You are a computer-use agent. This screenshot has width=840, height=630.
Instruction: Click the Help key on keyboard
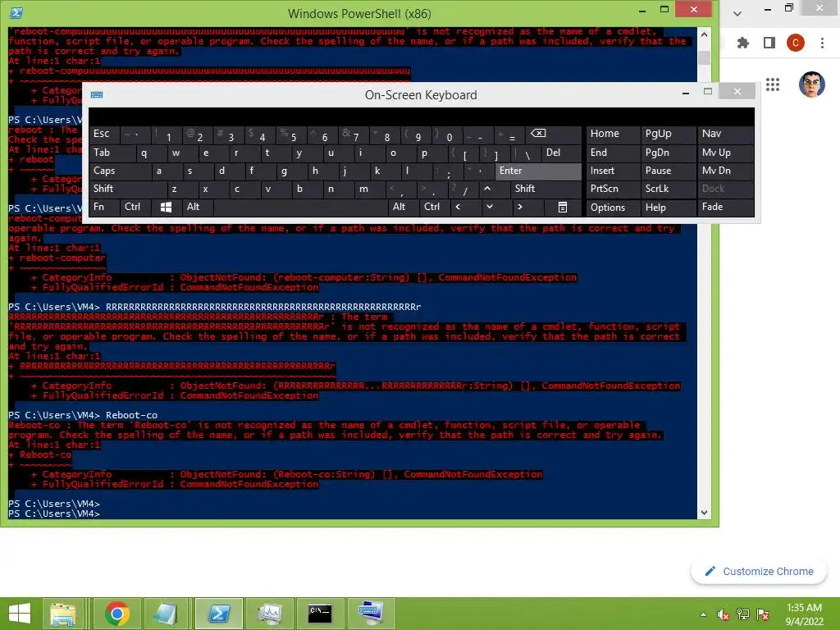[668, 208]
